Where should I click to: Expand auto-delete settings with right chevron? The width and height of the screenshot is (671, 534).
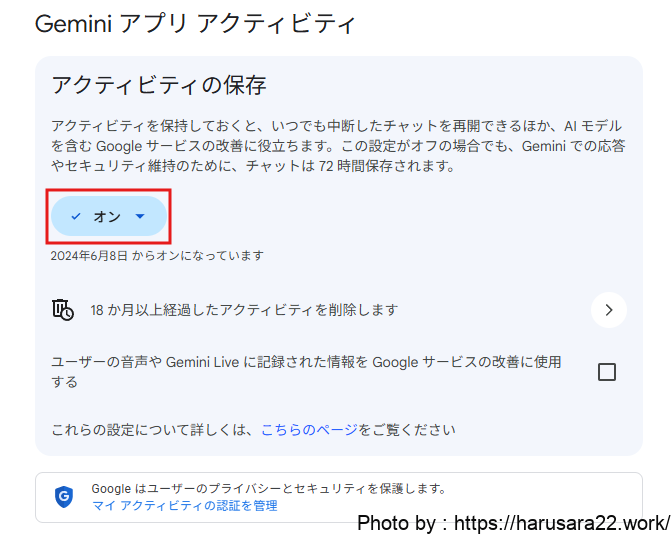[608, 310]
